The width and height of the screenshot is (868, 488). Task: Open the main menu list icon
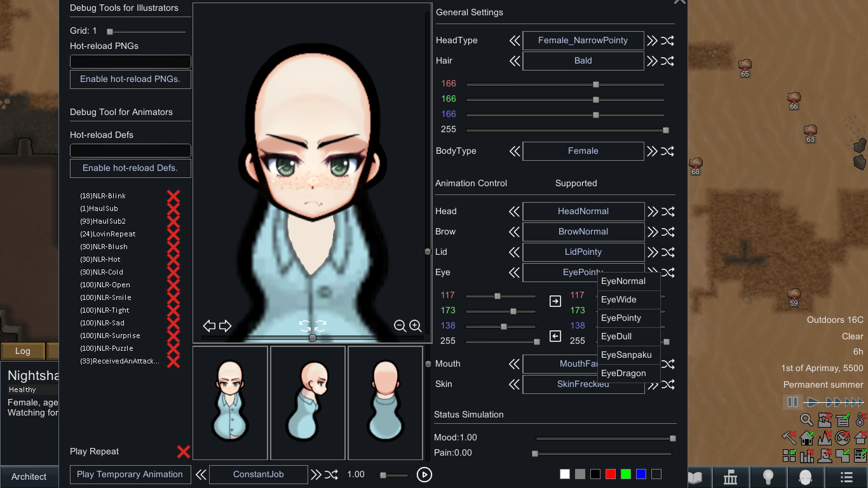[x=846, y=477]
